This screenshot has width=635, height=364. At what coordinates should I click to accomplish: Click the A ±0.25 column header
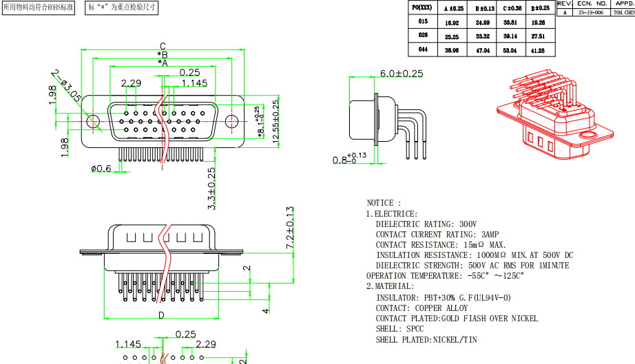coord(453,8)
